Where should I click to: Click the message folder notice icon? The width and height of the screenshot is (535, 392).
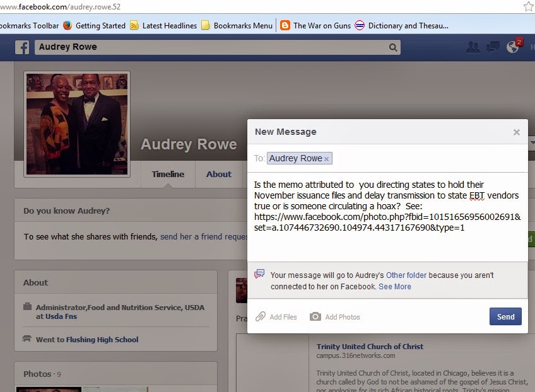tap(259, 274)
